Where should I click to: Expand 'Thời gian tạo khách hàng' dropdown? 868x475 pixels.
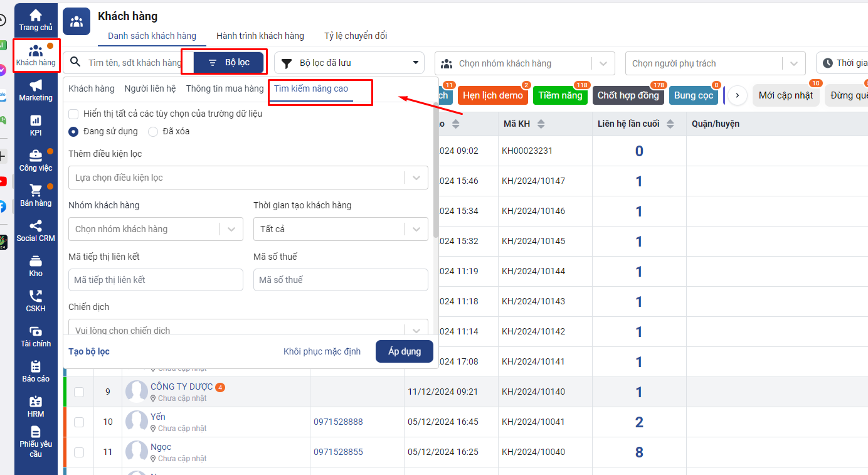(x=340, y=229)
